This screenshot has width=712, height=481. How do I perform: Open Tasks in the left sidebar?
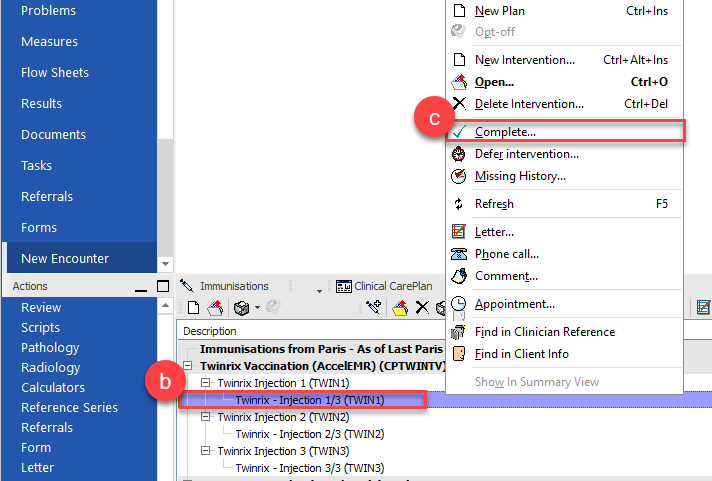pos(36,165)
